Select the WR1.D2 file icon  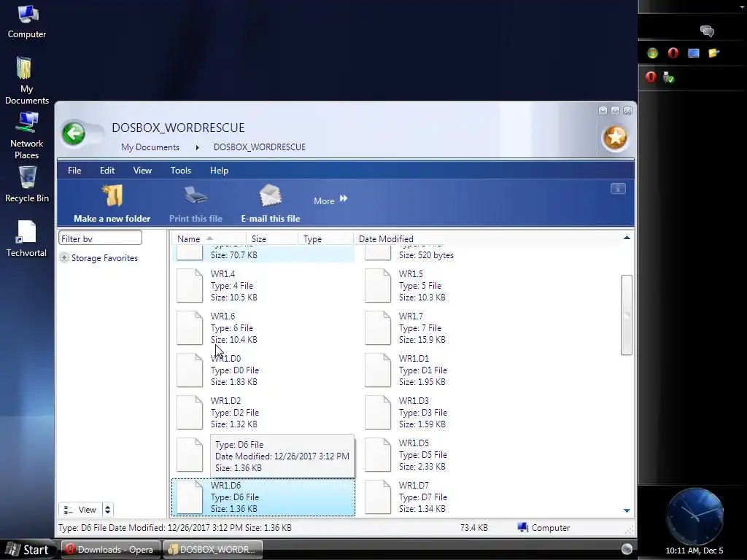(x=190, y=413)
